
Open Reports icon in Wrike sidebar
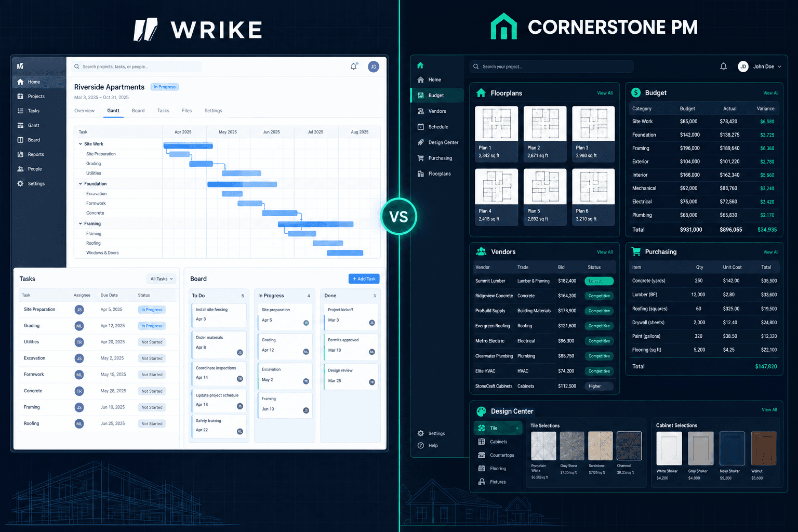tap(20, 154)
